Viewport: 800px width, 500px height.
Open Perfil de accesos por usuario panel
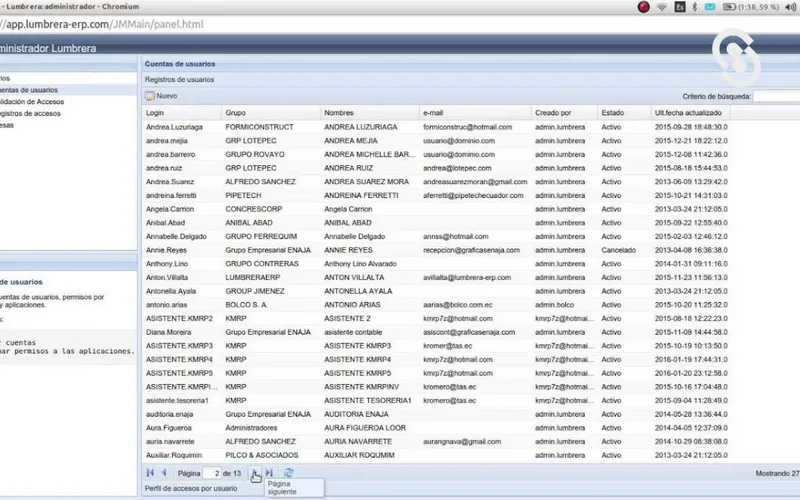tap(191, 488)
